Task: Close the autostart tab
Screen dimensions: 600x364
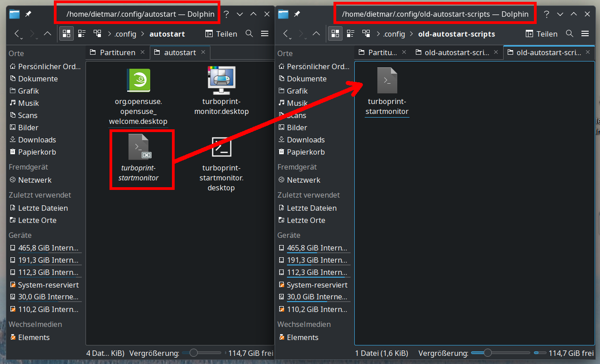Action: click(203, 52)
